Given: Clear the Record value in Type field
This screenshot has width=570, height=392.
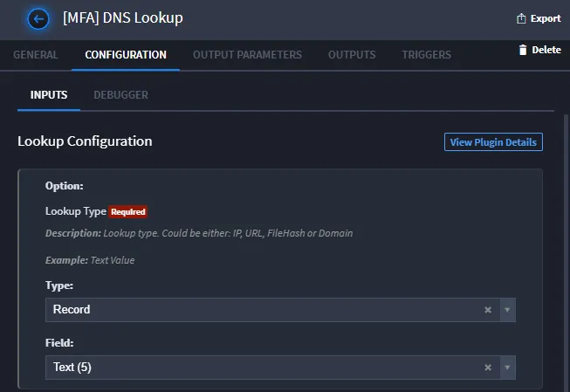Looking at the screenshot, I should pos(488,310).
